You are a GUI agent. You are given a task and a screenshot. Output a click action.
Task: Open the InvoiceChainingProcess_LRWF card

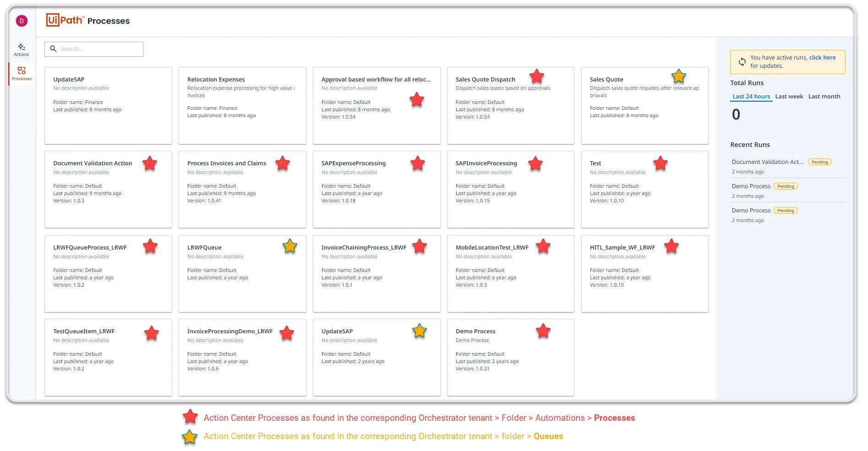pyautogui.click(x=377, y=274)
